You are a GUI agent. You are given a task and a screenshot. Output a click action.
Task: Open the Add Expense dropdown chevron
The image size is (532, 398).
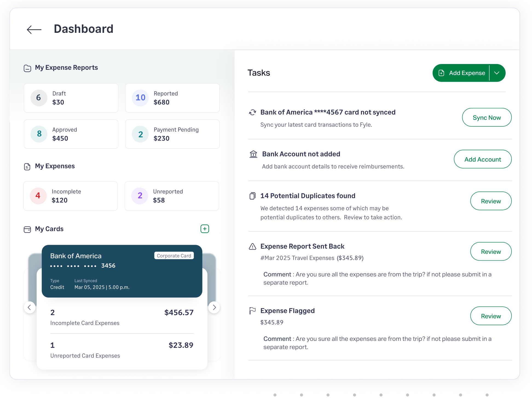click(x=497, y=73)
